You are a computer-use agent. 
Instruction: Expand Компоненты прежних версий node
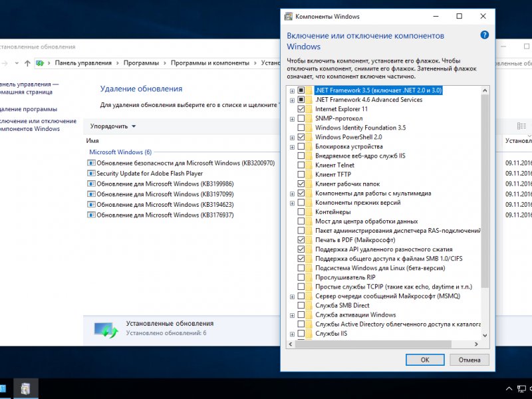coord(292,203)
